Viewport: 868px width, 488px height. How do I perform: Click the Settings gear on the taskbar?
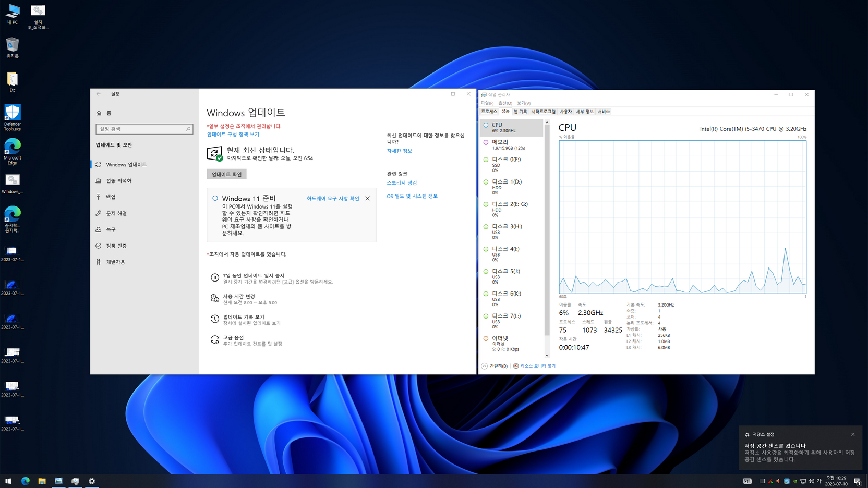click(x=92, y=481)
